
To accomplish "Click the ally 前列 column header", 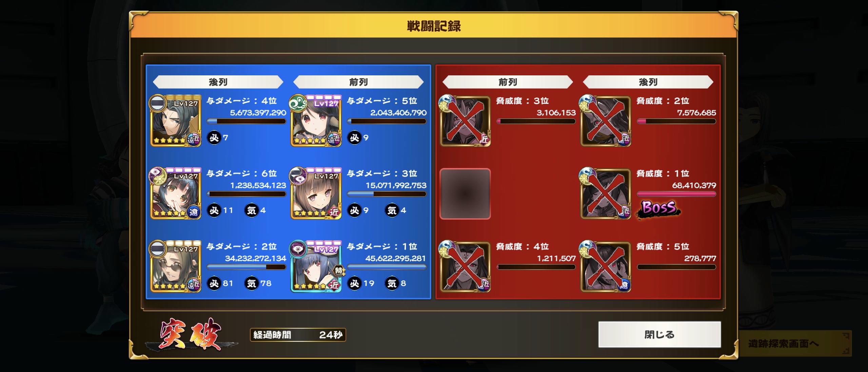I will tap(358, 82).
